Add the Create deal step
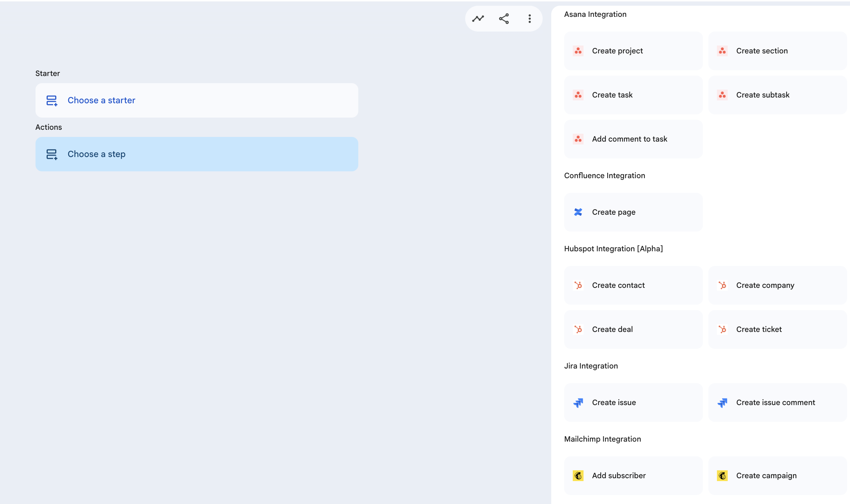The height and width of the screenshot is (504, 850). tap(633, 329)
